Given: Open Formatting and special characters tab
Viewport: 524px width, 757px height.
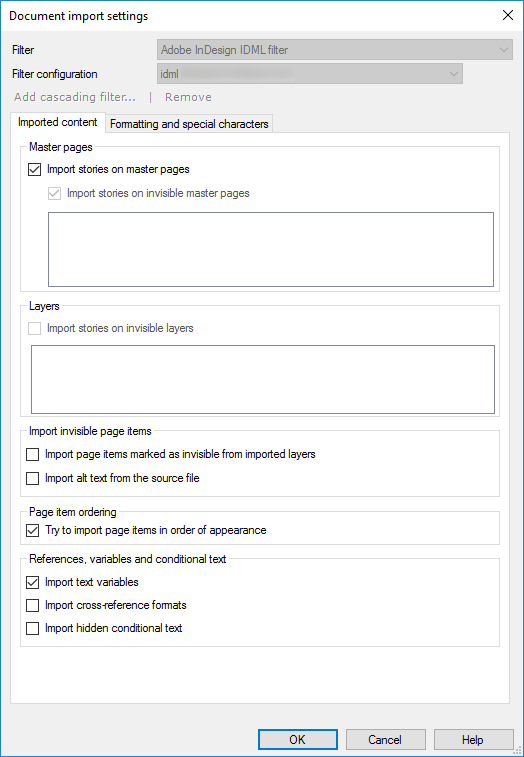Looking at the screenshot, I should tap(189, 124).
